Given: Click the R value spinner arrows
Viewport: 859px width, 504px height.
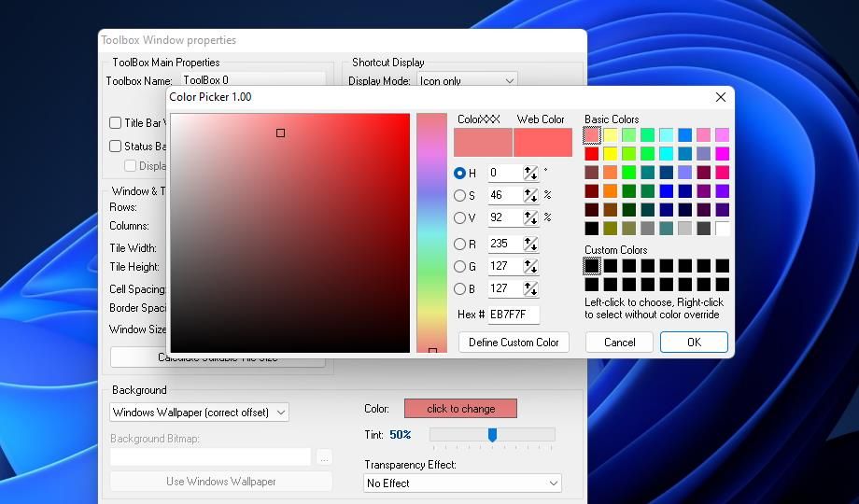Looking at the screenshot, I should coord(530,245).
